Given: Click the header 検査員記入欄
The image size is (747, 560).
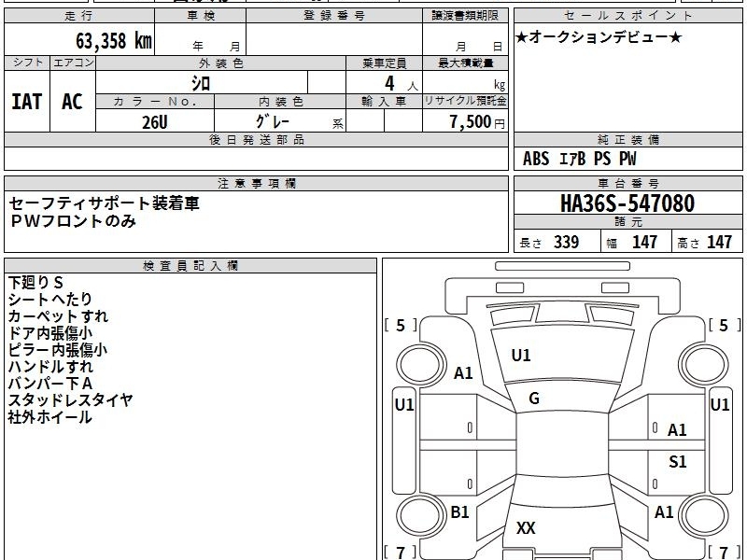Looking at the screenshot, I should pos(190,266).
